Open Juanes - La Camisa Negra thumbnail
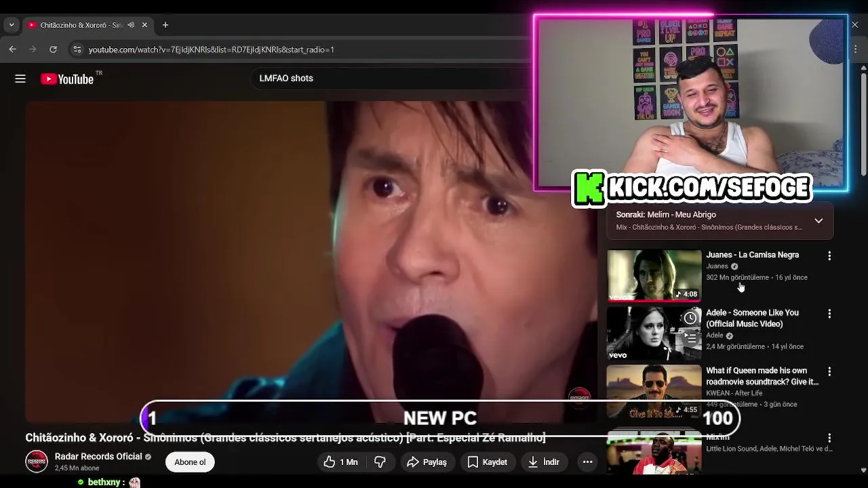 click(654, 276)
